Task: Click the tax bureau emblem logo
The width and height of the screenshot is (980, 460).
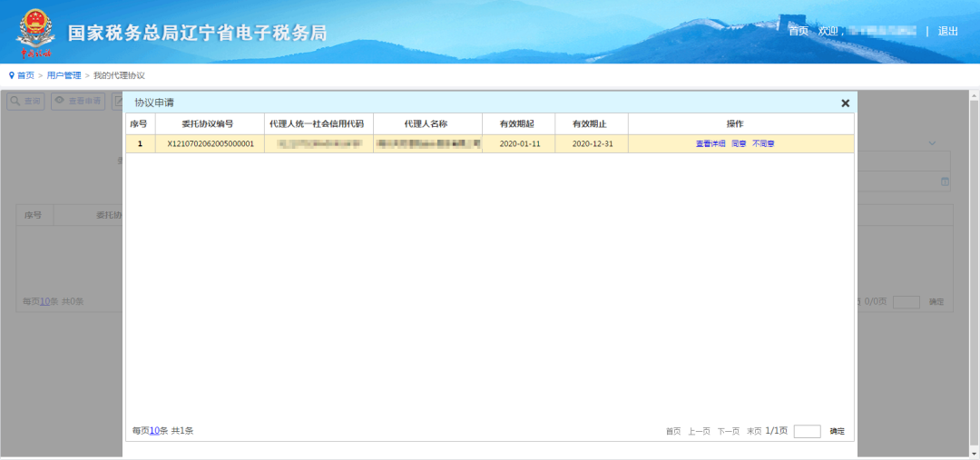Action: pyautogui.click(x=35, y=34)
